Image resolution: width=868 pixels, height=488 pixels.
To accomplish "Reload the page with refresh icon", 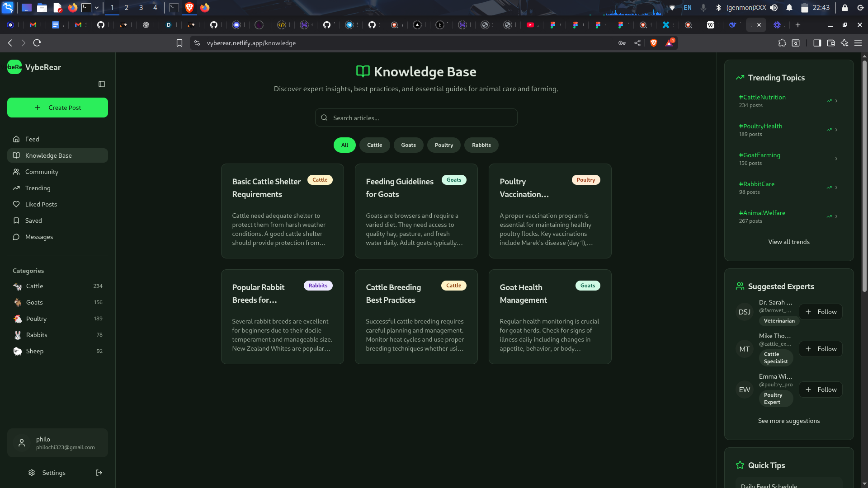I will click(37, 43).
